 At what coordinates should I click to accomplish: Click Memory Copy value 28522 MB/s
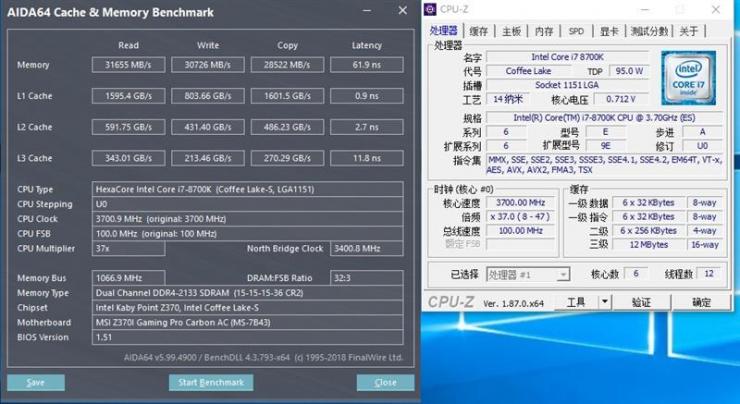287,65
